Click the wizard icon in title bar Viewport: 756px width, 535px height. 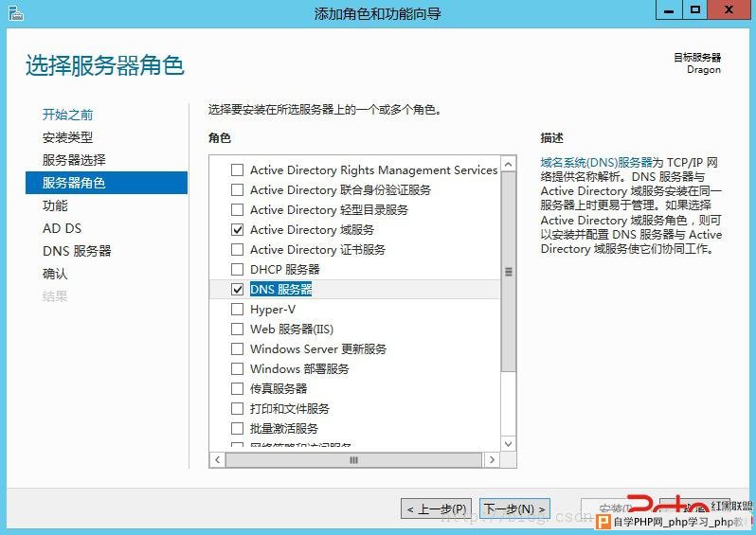15,13
